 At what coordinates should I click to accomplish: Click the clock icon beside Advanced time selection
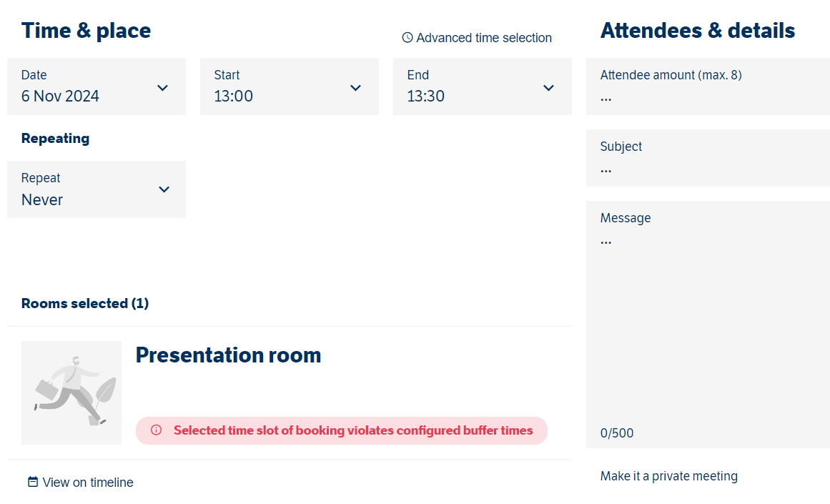407,38
